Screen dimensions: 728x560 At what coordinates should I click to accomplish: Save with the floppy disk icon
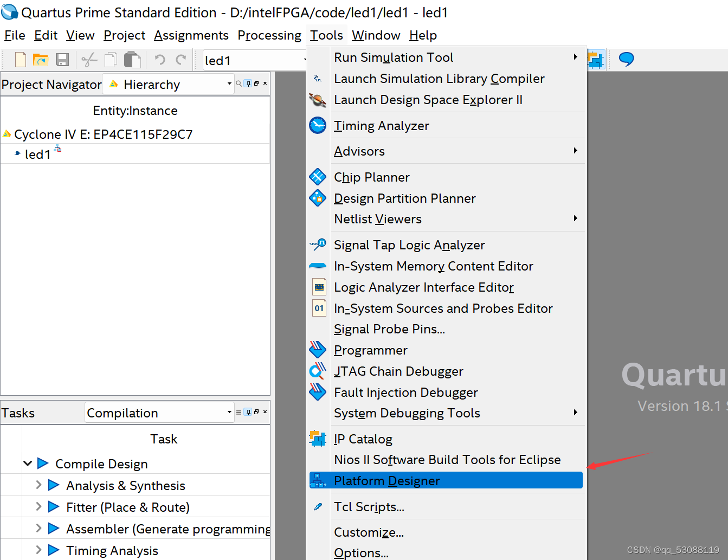pos(62,60)
